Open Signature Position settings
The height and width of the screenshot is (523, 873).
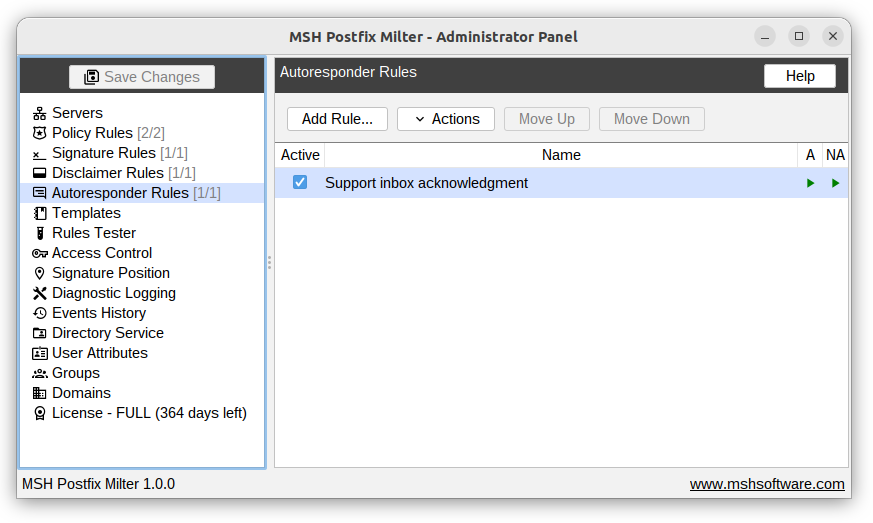click(x=111, y=273)
